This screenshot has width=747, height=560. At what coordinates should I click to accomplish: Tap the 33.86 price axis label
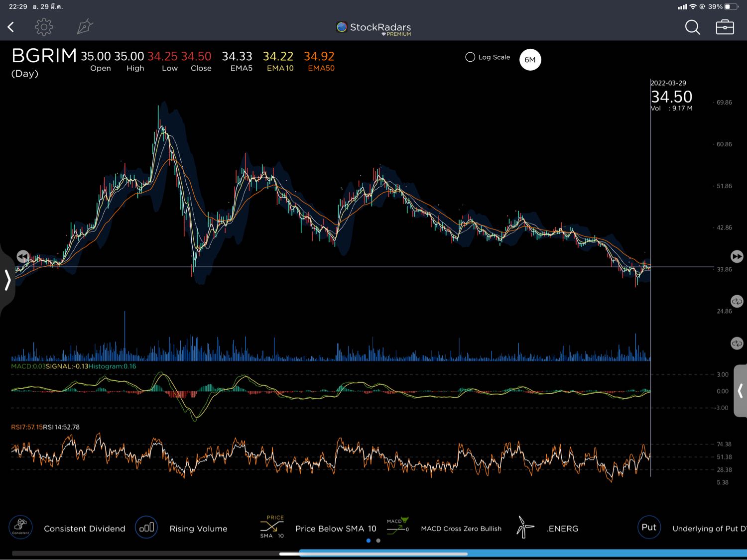[x=724, y=269]
